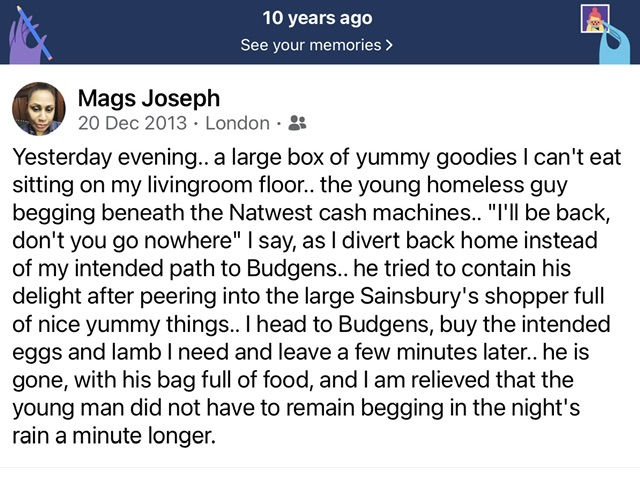
Task: Click the 10 years ago heading
Action: click(x=319, y=18)
